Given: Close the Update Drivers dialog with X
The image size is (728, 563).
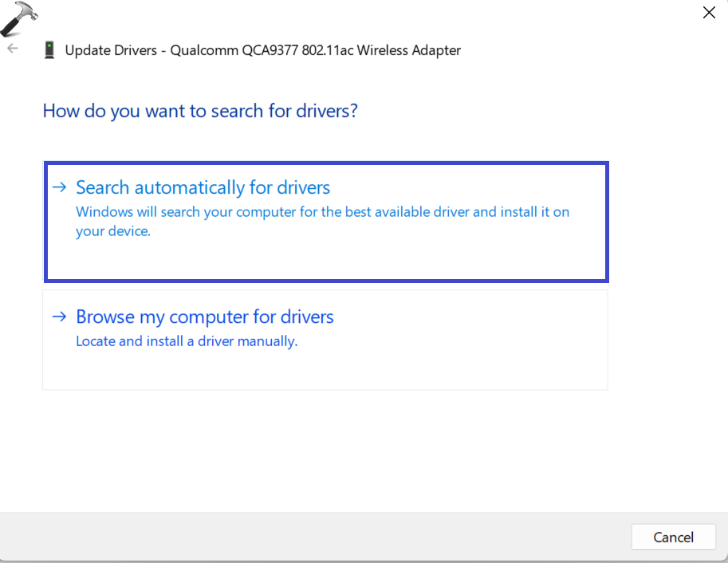Looking at the screenshot, I should pos(708,13).
